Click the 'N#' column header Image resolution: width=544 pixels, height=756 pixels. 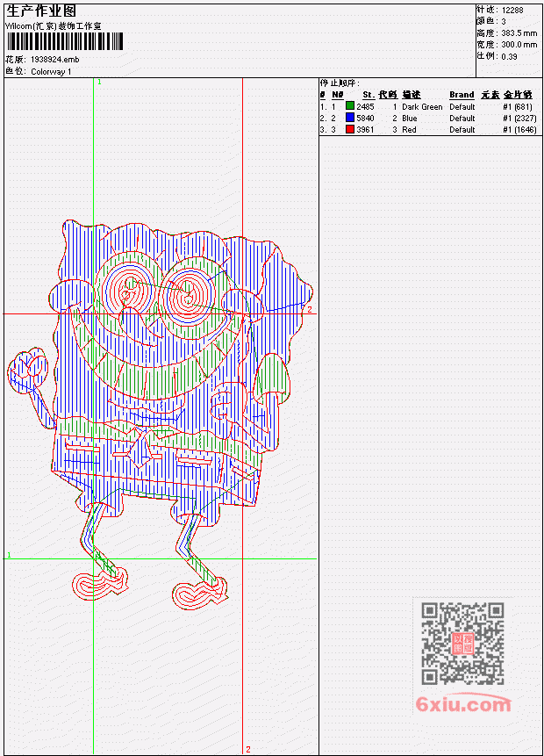(x=337, y=95)
